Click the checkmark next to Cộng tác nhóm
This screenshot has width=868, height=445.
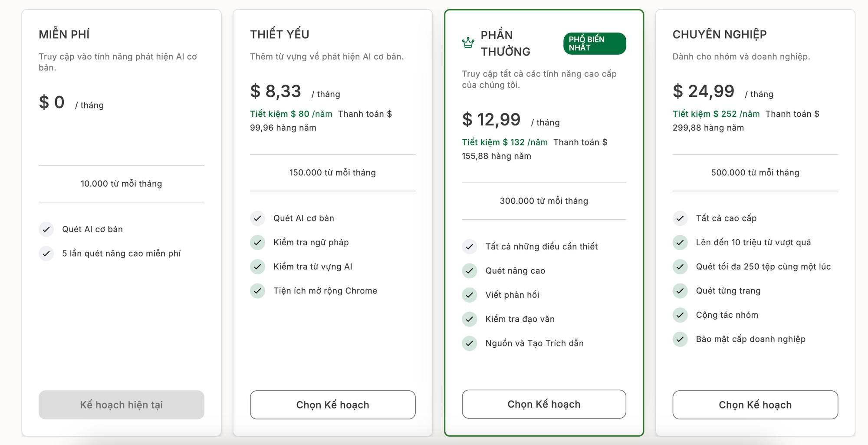(x=680, y=315)
